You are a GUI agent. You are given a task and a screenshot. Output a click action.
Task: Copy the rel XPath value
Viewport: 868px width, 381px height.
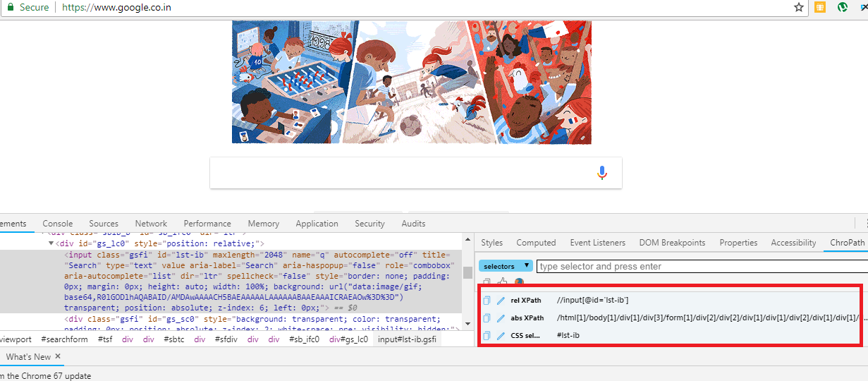(487, 301)
